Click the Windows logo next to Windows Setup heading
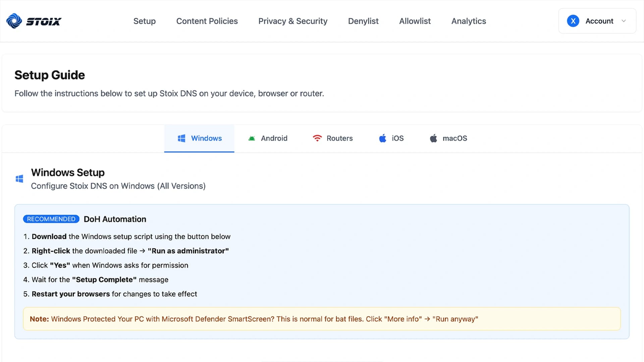This screenshot has width=644, height=362. [19, 179]
